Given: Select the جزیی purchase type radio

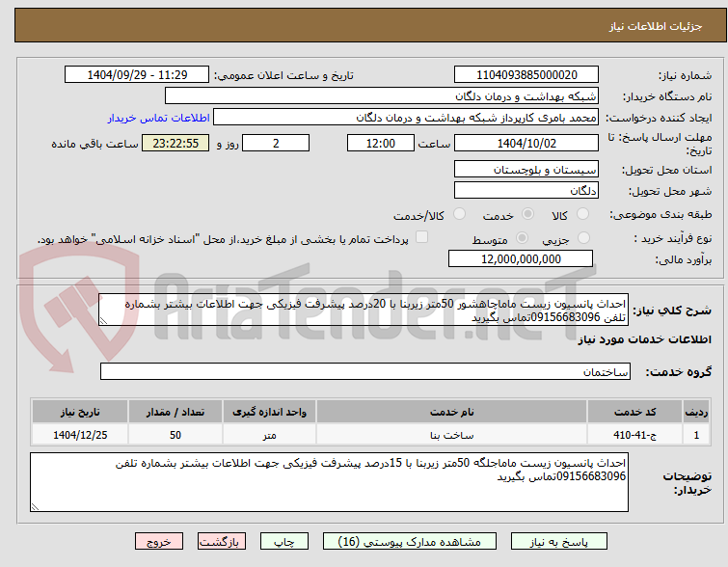Looking at the screenshot, I should [x=583, y=238].
